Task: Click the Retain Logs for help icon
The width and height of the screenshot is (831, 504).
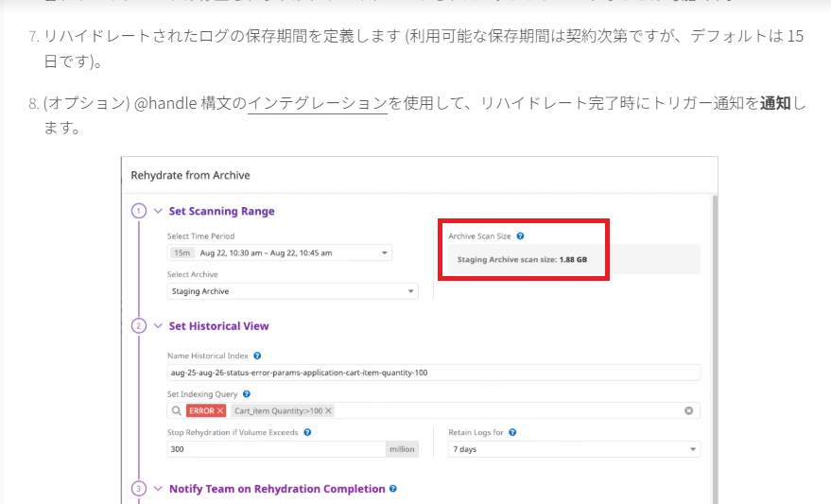Action: coord(512,432)
